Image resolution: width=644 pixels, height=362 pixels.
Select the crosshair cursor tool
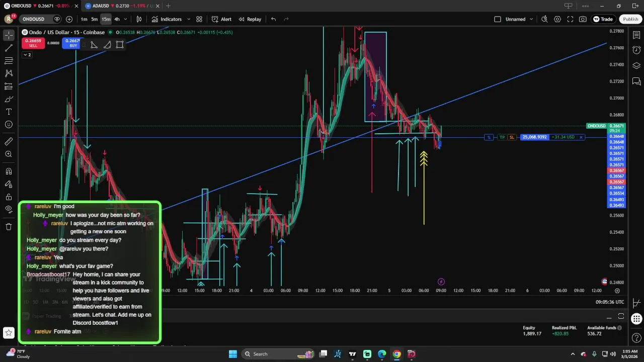(x=9, y=36)
